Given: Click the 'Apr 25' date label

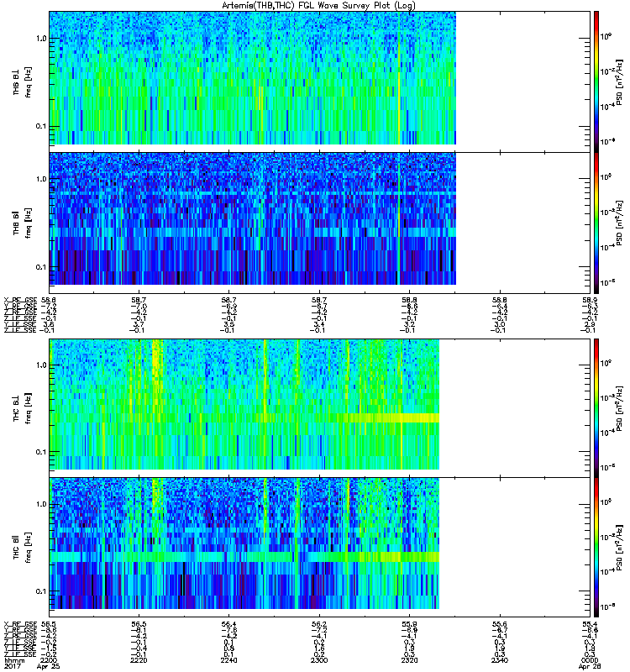Looking at the screenshot, I should [49, 666].
